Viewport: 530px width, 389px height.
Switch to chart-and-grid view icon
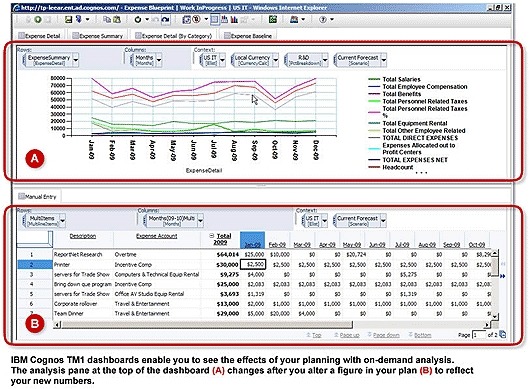click(x=224, y=20)
